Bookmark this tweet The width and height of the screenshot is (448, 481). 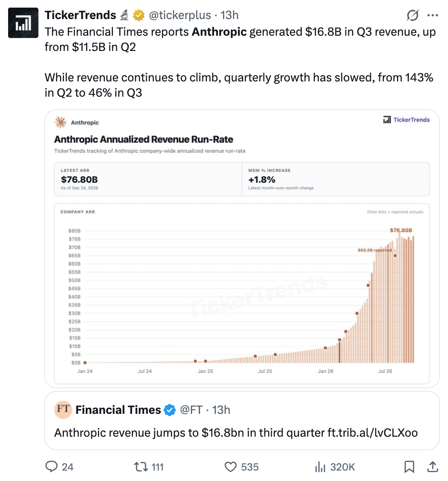click(409, 467)
